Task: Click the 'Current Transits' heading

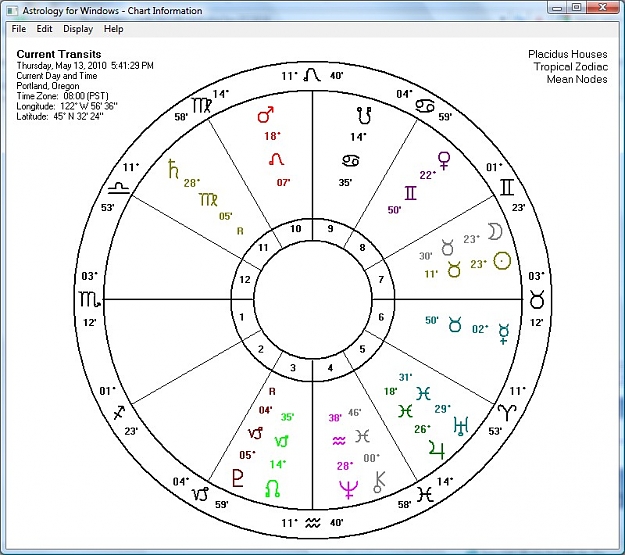Action: (59, 54)
